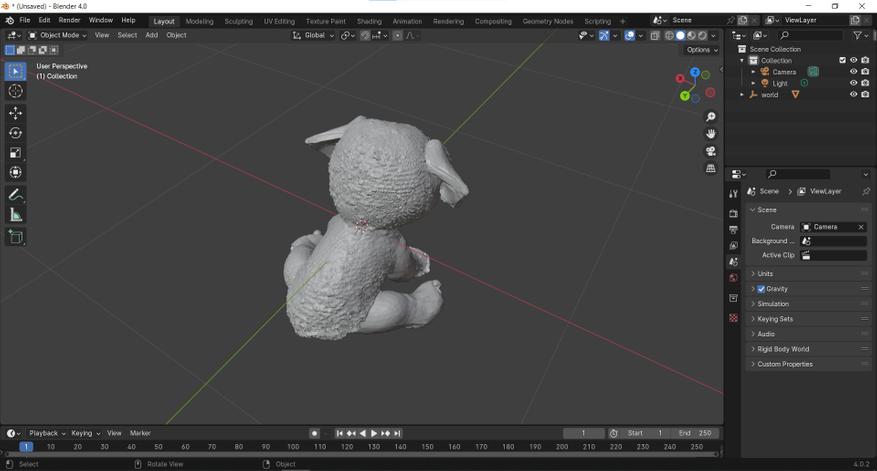This screenshot has width=877, height=471.
Task: Expand the world item in outliner
Action: pyautogui.click(x=742, y=95)
